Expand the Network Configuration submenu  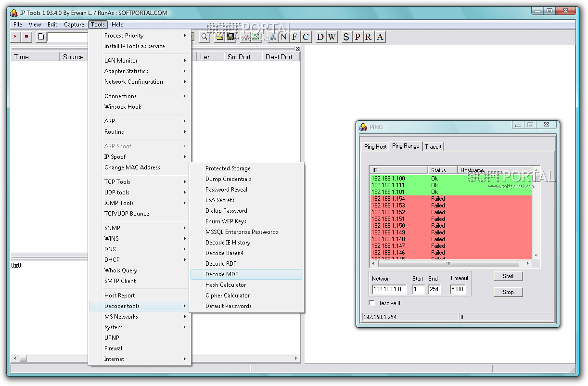[x=140, y=82]
